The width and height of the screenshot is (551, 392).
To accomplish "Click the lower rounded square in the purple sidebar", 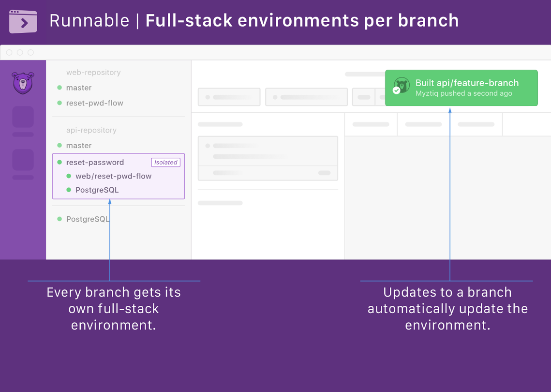I will point(23,160).
